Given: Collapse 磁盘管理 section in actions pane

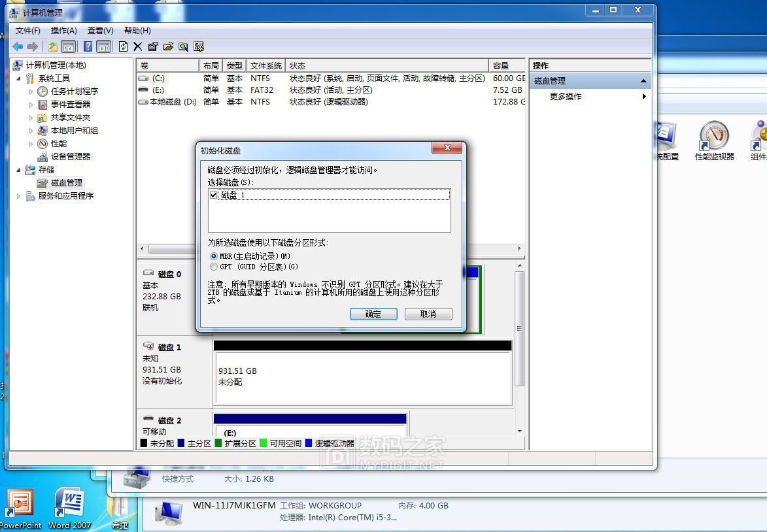Looking at the screenshot, I should [x=643, y=80].
